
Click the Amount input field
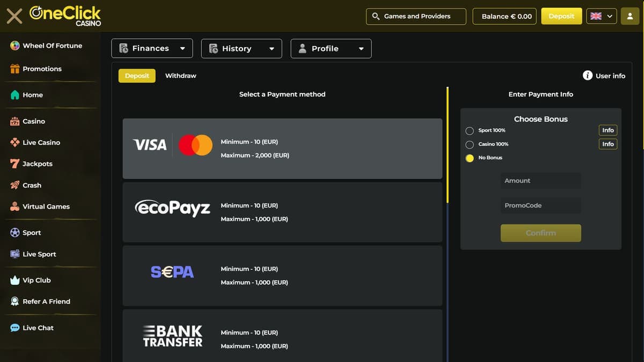(x=541, y=181)
